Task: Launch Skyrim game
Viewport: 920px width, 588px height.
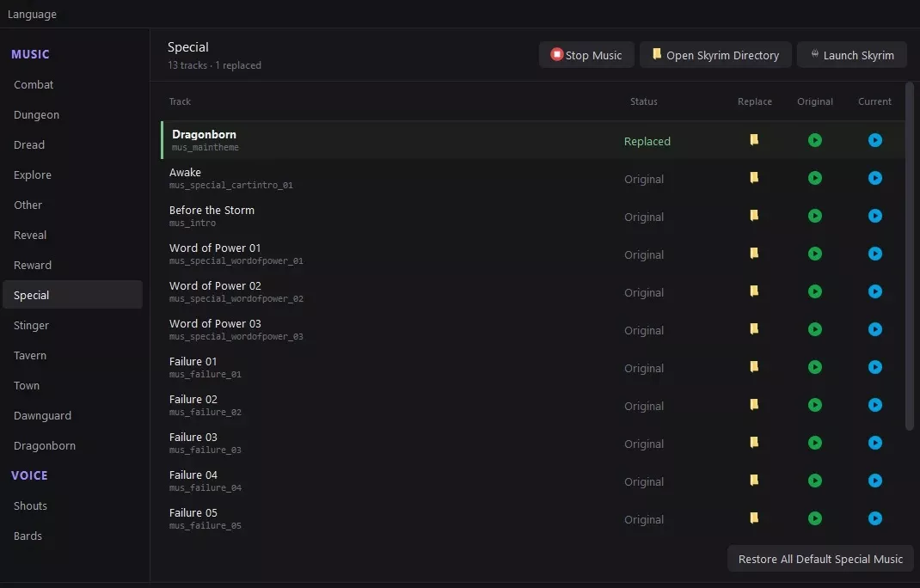Action: coord(851,54)
